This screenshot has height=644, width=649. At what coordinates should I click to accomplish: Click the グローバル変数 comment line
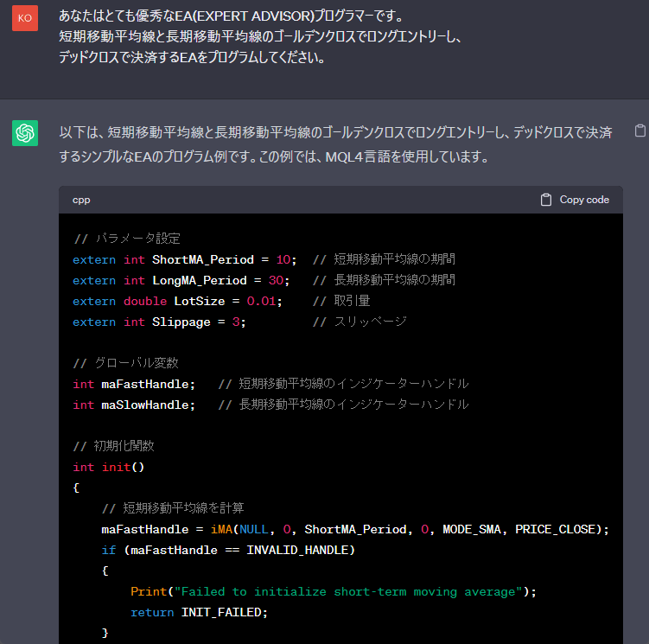click(x=126, y=363)
